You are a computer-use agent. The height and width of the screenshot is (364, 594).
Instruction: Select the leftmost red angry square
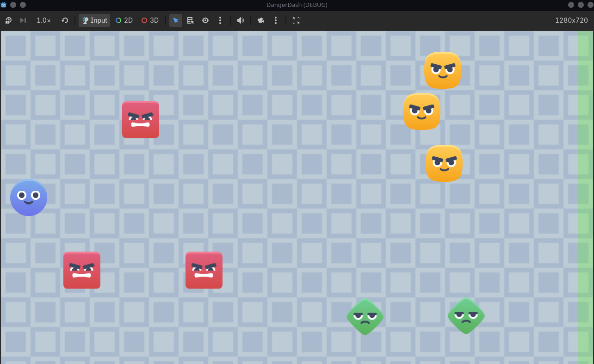click(82, 270)
